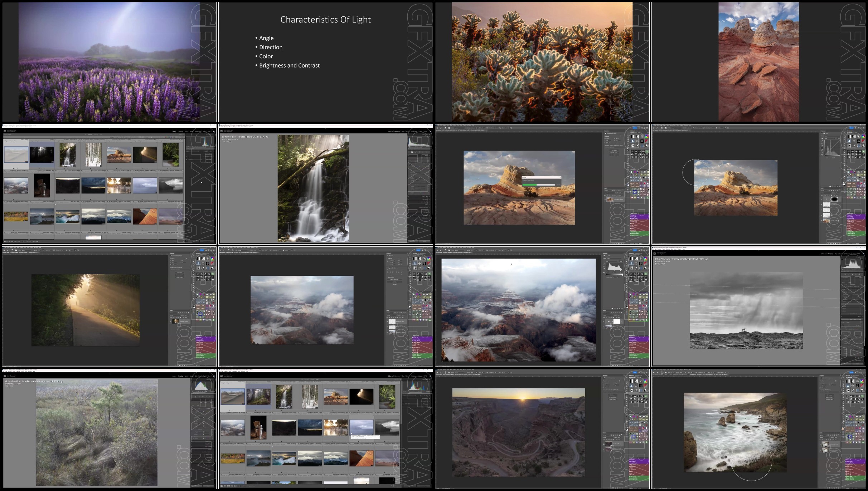Select the black oval layer mask thumbnail
Screen dimensions: 868x491
click(834, 199)
